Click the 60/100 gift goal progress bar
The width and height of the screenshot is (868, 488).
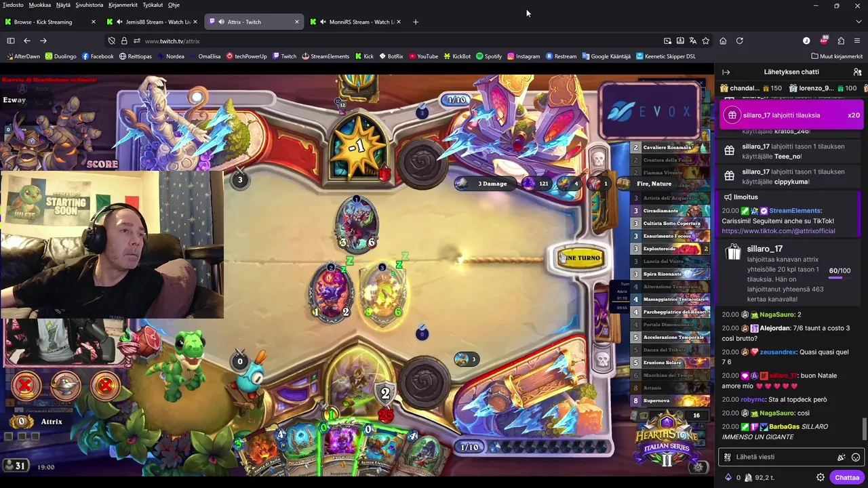(840, 278)
